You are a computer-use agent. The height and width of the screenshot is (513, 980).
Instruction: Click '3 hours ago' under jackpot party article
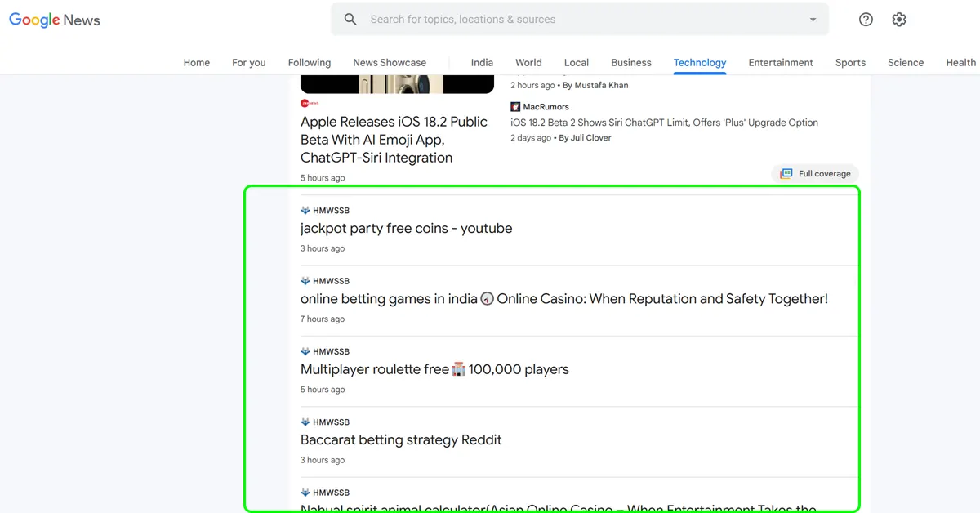(323, 248)
